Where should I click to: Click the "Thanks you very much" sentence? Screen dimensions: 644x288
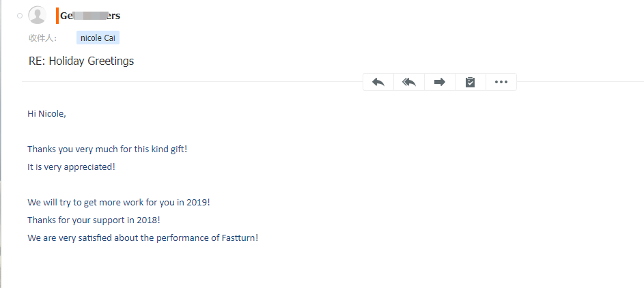click(107, 149)
